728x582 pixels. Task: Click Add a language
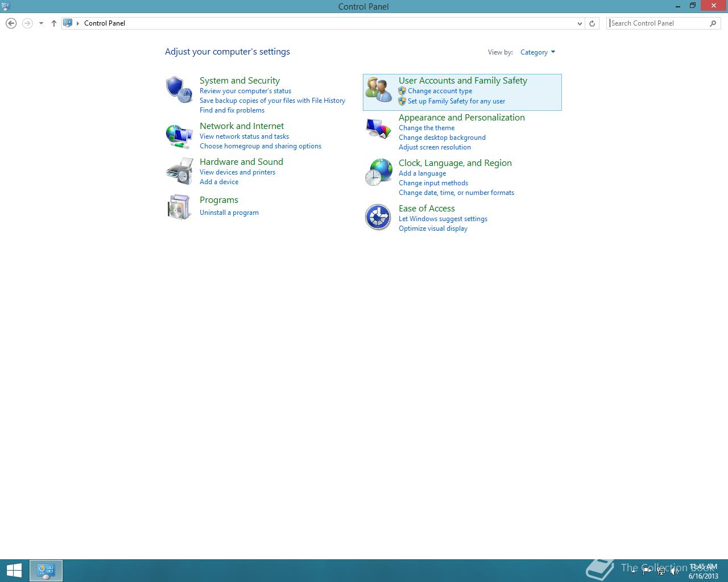click(422, 173)
